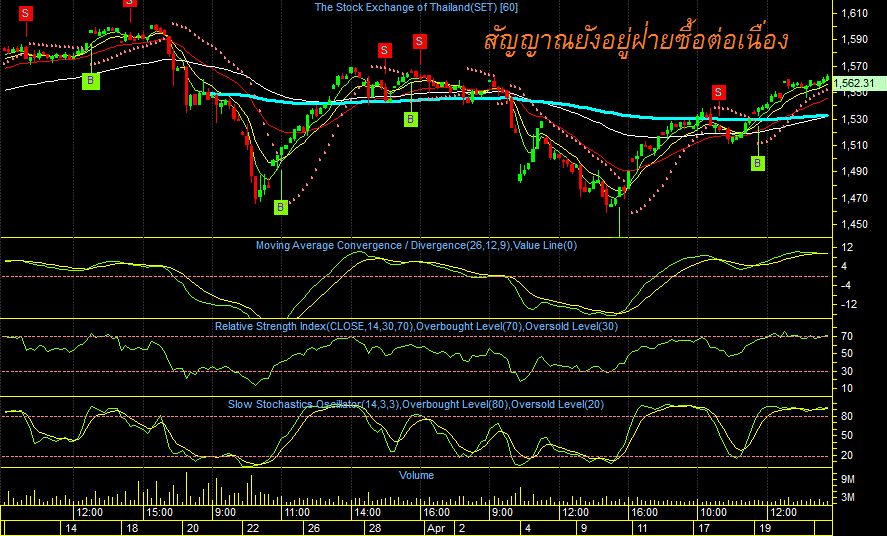887x536 pixels.
Task: Click the 15:00 time axis label
Action: [160, 513]
